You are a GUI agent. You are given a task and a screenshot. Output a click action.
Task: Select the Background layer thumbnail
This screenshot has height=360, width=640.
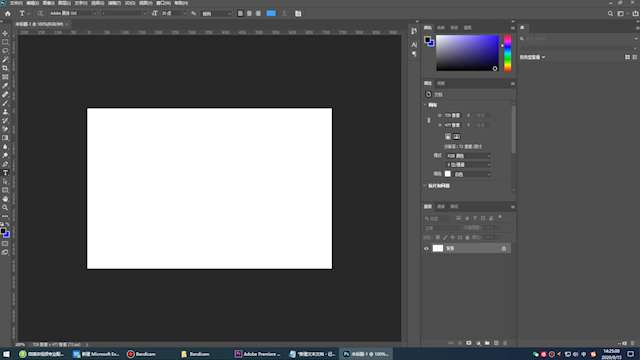tap(438, 248)
